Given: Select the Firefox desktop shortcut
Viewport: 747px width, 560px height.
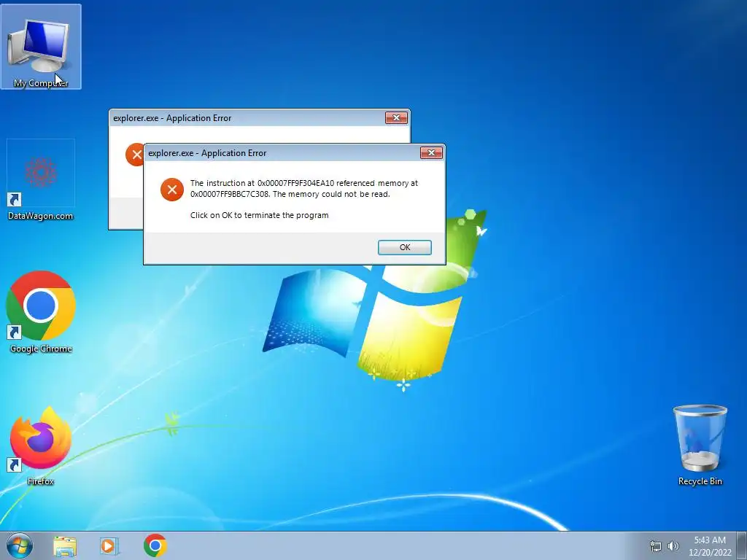Looking at the screenshot, I should click(x=41, y=446).
